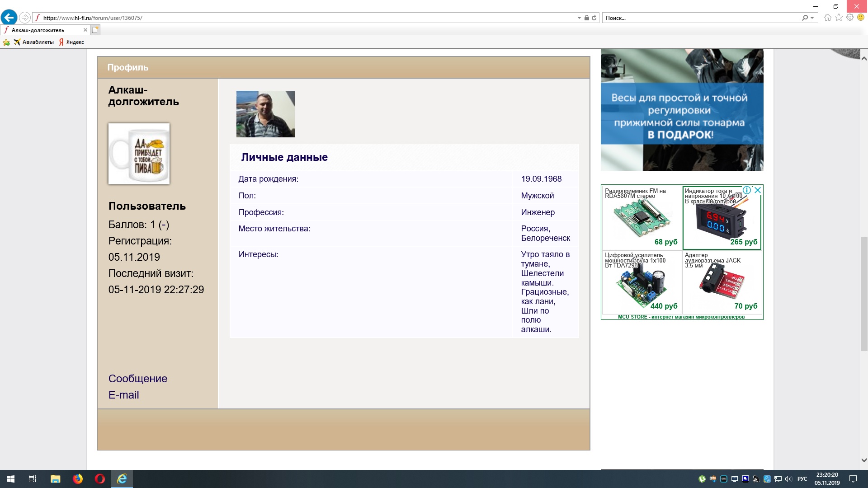Click the page Refresh icon in address bar
Viewport: 868px width, 488px height.
click(x=594, y=18)
